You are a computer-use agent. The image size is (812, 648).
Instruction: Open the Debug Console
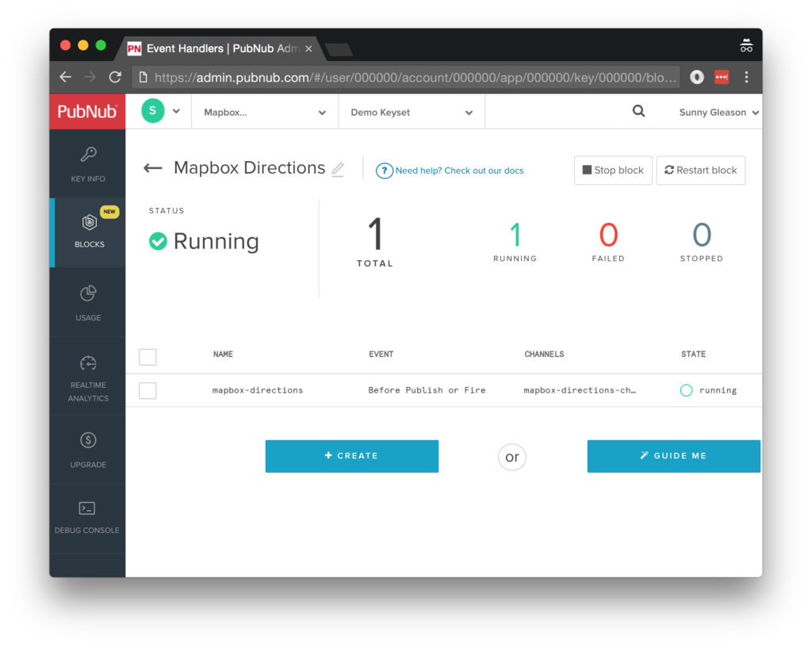tap(87, 516)
